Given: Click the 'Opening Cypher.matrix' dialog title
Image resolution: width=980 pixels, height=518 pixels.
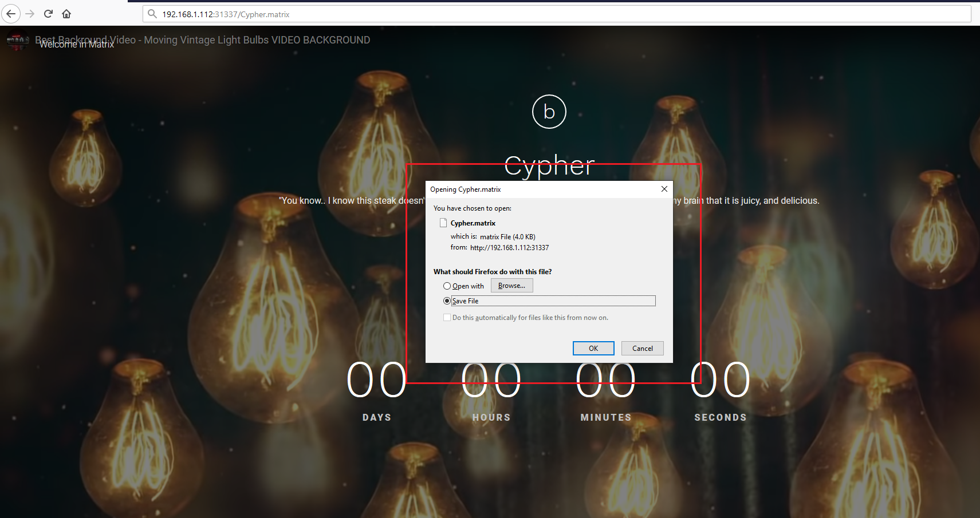Looking at the screenshot, I should (x=466, y=189).
